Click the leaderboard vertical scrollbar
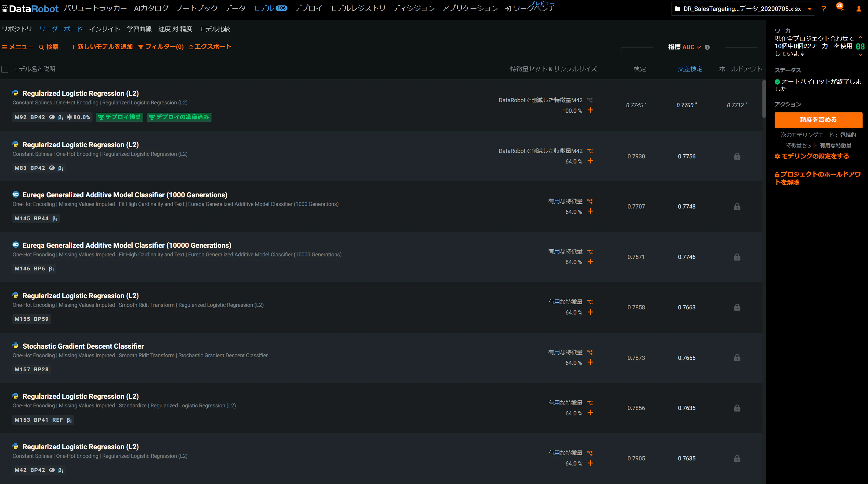 [x=764, y=99]
